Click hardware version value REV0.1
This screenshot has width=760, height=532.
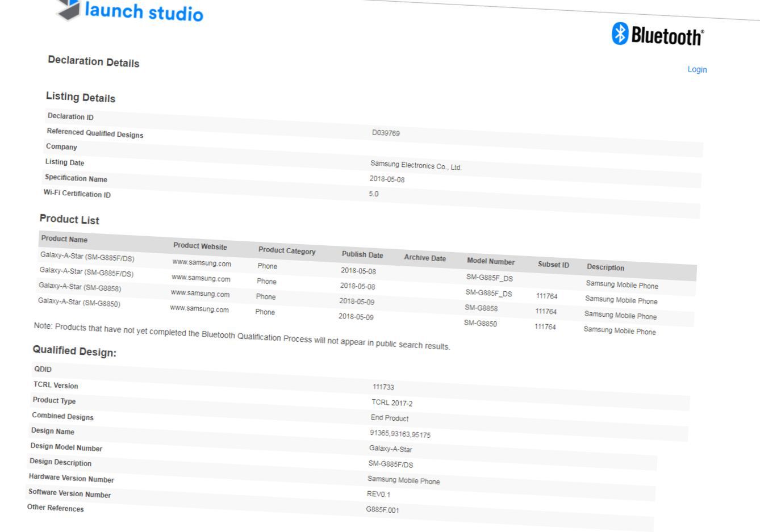(x=378, y=494)
